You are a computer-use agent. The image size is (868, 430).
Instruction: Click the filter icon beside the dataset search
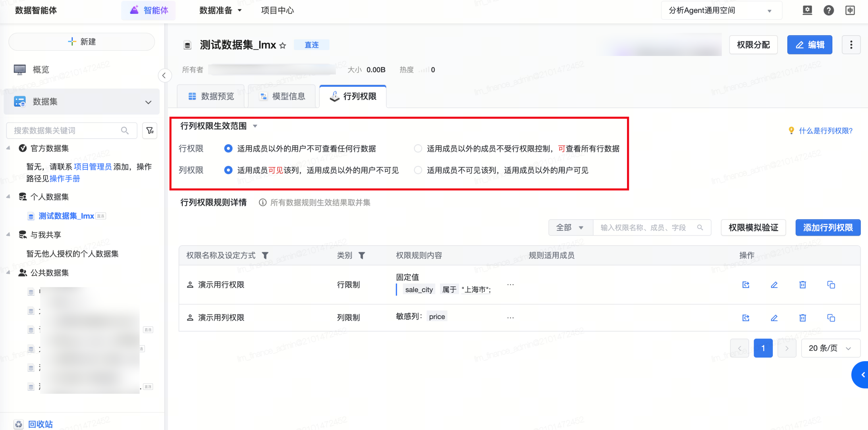(x=149, y=130)
